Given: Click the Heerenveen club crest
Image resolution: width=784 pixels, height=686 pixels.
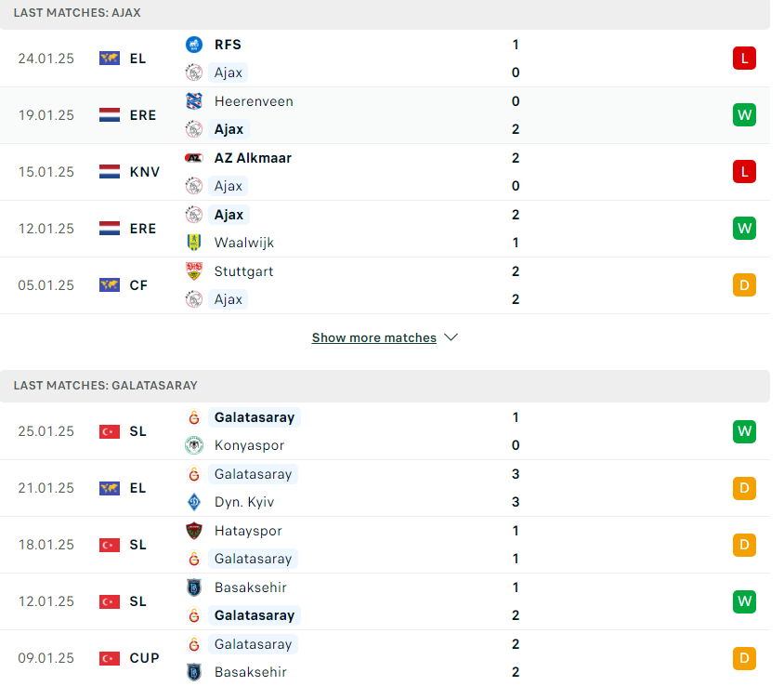Looking at the screenshot, I should pos(194,101).
